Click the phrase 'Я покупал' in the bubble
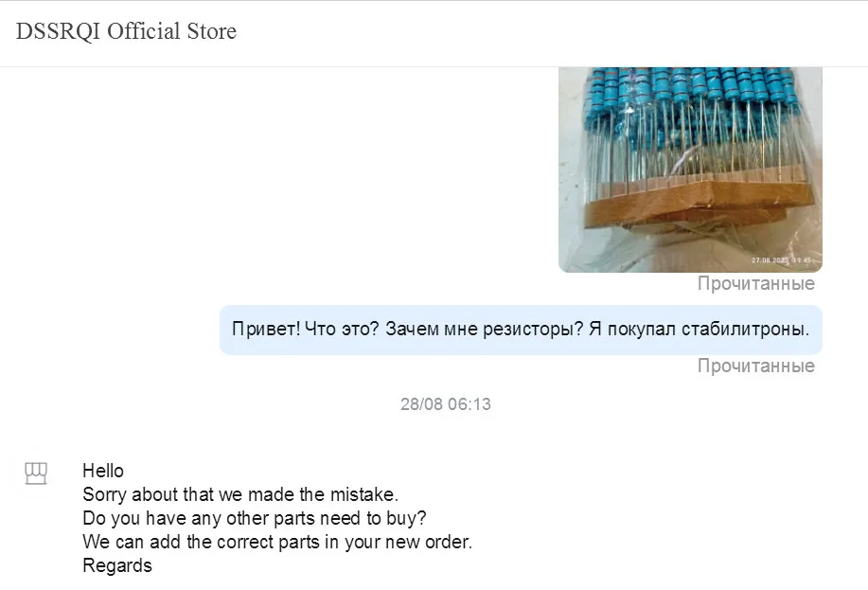The width and height of the screenshot is (868, 590). tap(632, 329)
